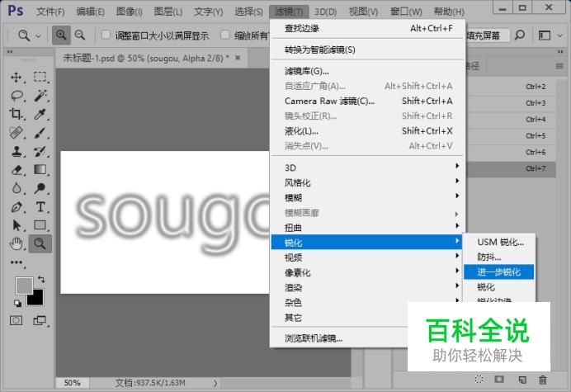Open the status bar info arrow
Screen dimensions: 571x392
click(x=215, y=383)
